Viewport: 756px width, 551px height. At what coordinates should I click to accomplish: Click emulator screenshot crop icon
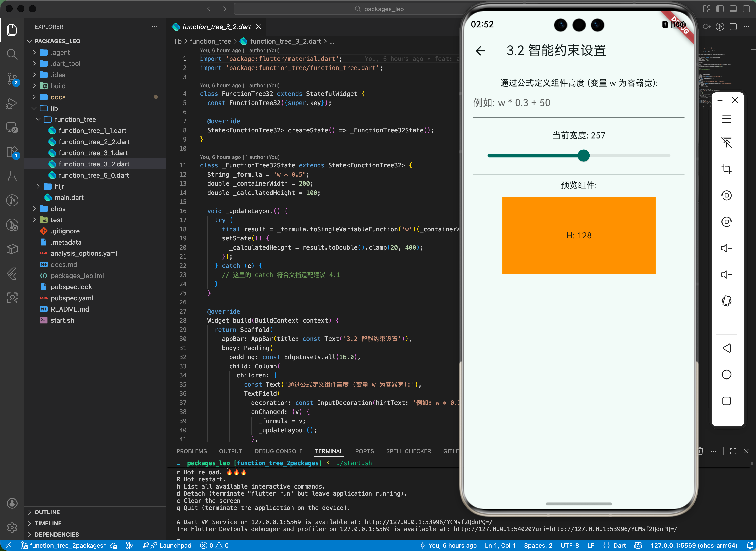pyautogui.click(x=726, y=169)
